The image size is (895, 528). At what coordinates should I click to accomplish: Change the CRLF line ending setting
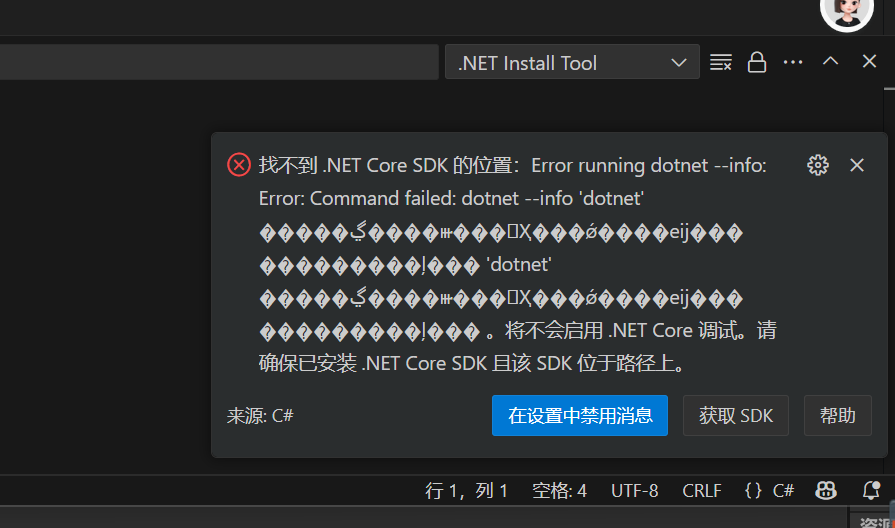[702, 491]
